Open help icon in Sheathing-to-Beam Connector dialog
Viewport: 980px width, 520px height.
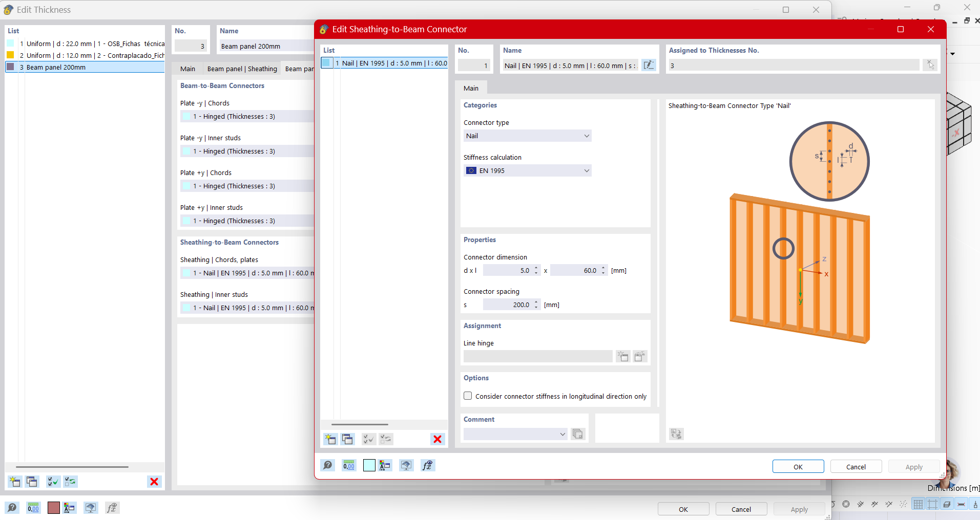328,465
